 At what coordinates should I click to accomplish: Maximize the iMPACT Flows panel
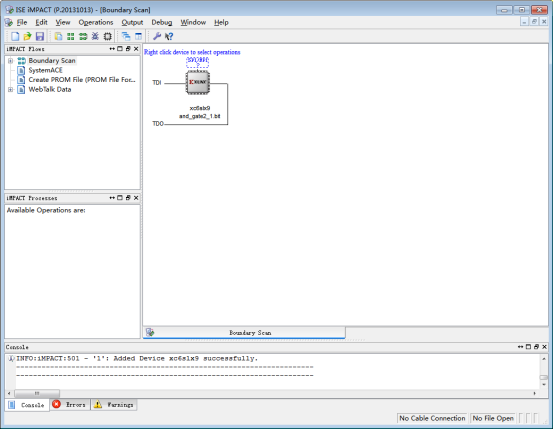tap(120, 49)
